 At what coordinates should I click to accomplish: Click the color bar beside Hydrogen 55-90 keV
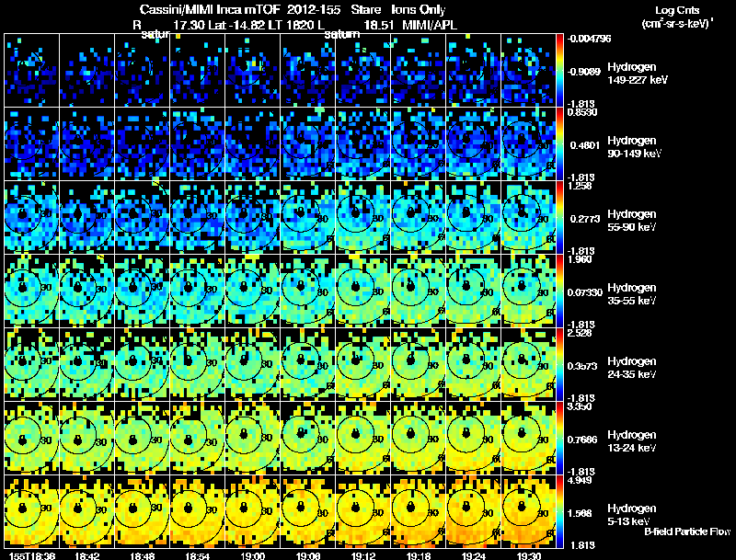559,217
